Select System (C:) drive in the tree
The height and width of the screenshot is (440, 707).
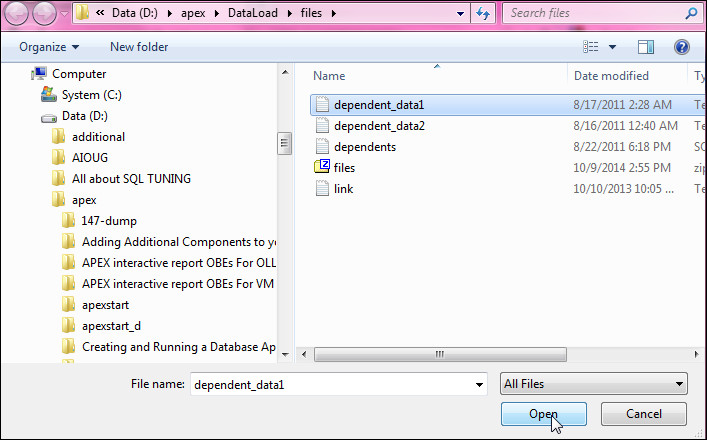(x=92, y=95)
